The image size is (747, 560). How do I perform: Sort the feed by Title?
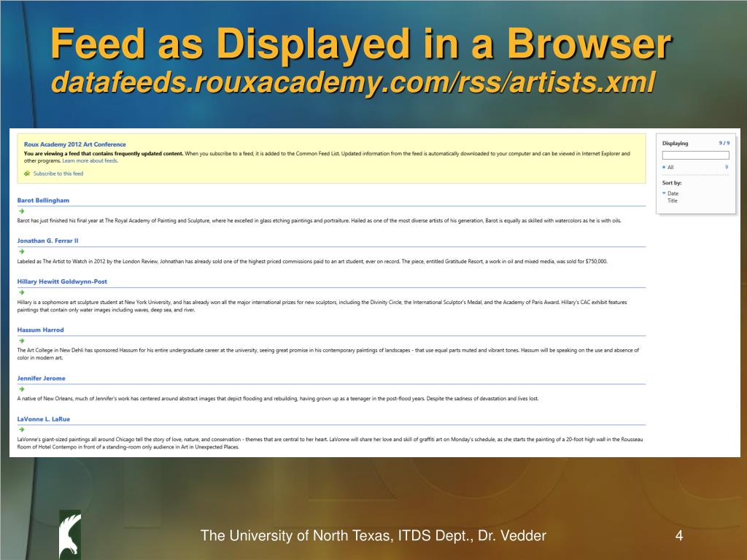click(x=672, y=201)
